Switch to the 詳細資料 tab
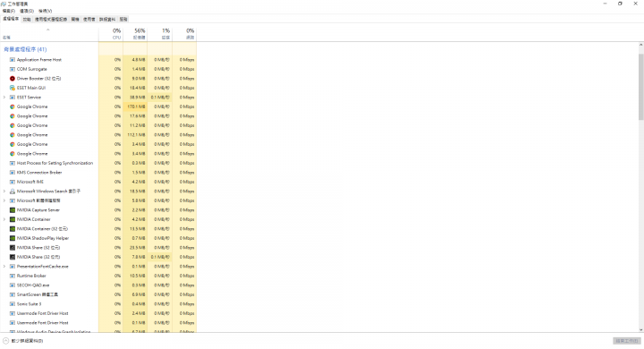644x349 pixels. tap(107, 20)
